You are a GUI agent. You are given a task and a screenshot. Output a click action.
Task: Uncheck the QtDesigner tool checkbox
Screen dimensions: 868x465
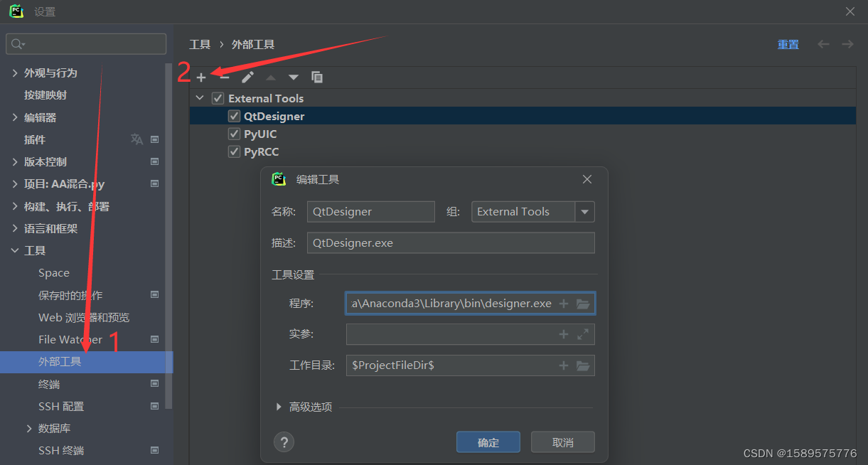[234, 116]
